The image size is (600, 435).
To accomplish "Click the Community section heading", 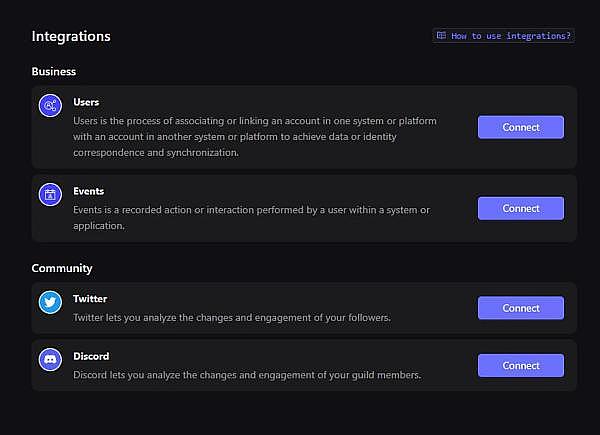I will (x=62, y=268).
